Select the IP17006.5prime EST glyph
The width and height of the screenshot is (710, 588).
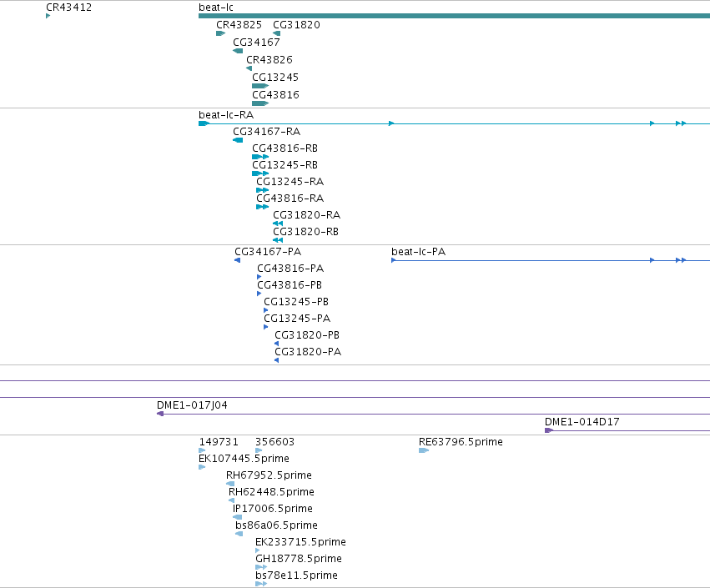coord(237,517)
